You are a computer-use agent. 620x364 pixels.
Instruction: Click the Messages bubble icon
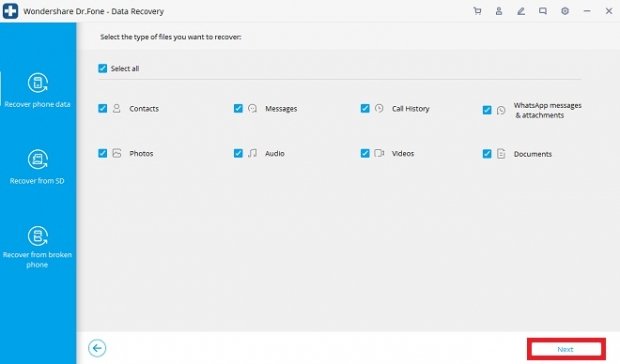click(x=252, y=108)
